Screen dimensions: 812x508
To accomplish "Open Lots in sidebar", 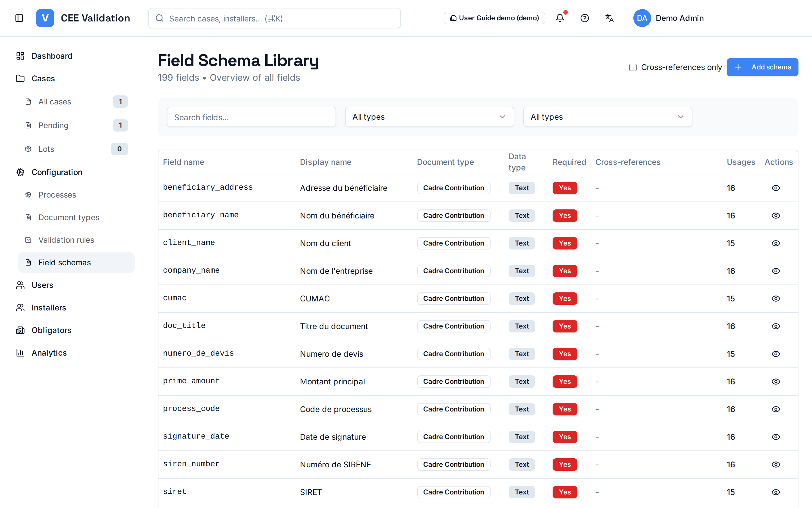I will point(76,149).
